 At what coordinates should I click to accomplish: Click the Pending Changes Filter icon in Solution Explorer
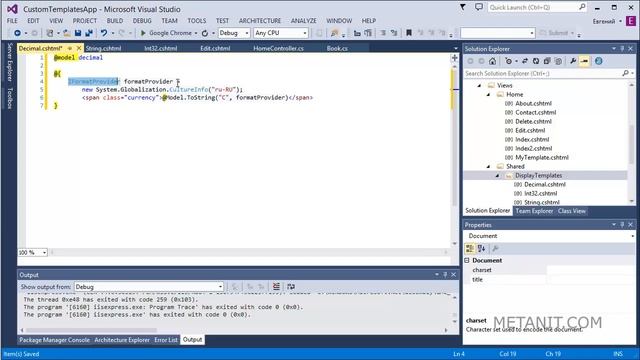[x=508, y=61]
